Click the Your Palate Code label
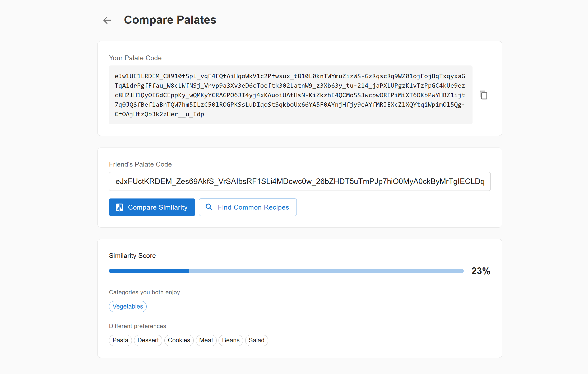The image size is (588, 374). point(135,58)
